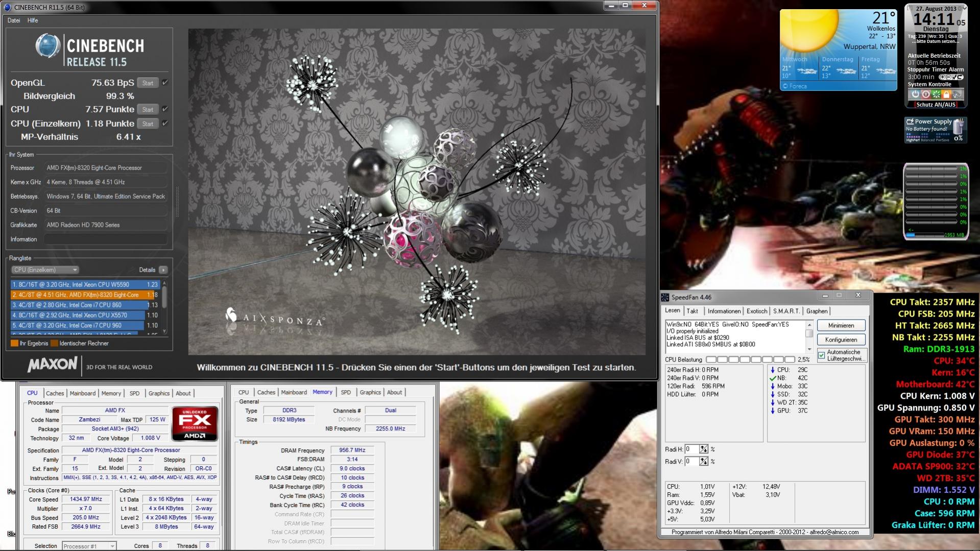This screenshot has width=980, height=551.
Task: Click the orange Ihr Ergebnis legend swatch
Action: (14, 343)
